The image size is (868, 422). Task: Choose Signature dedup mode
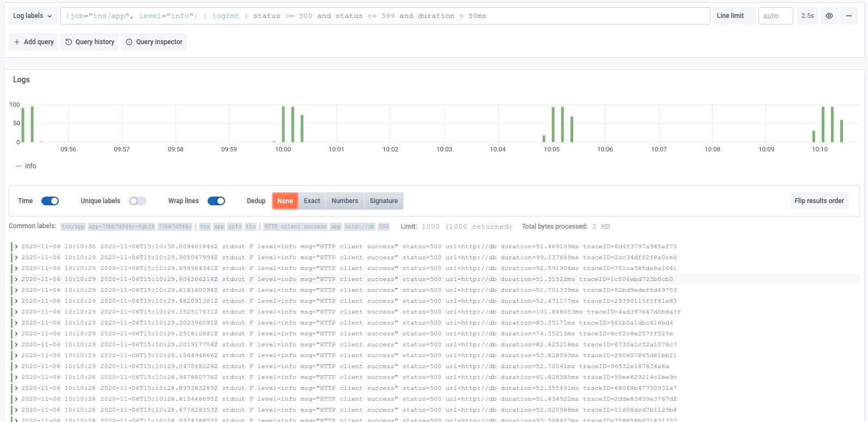pyautogui.click(x=384, y=201)
